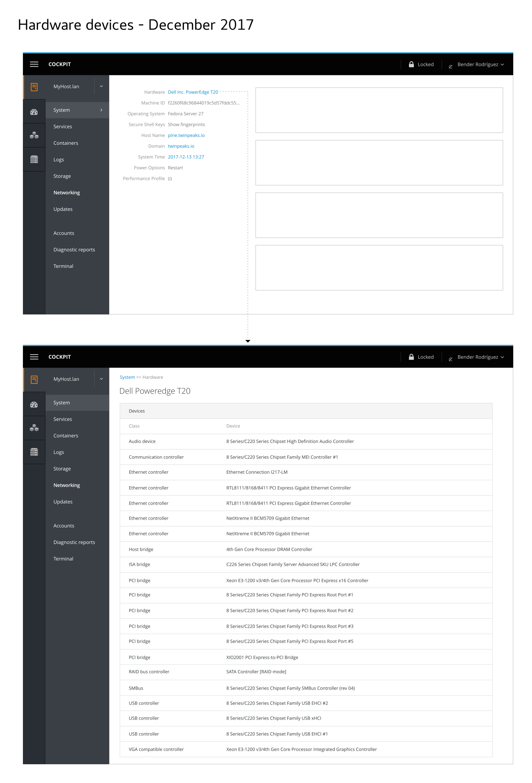The width and height of the screenshot is (532, 783).
Task: Open Updates in top screen sidebar
Action: coord(63,209)
